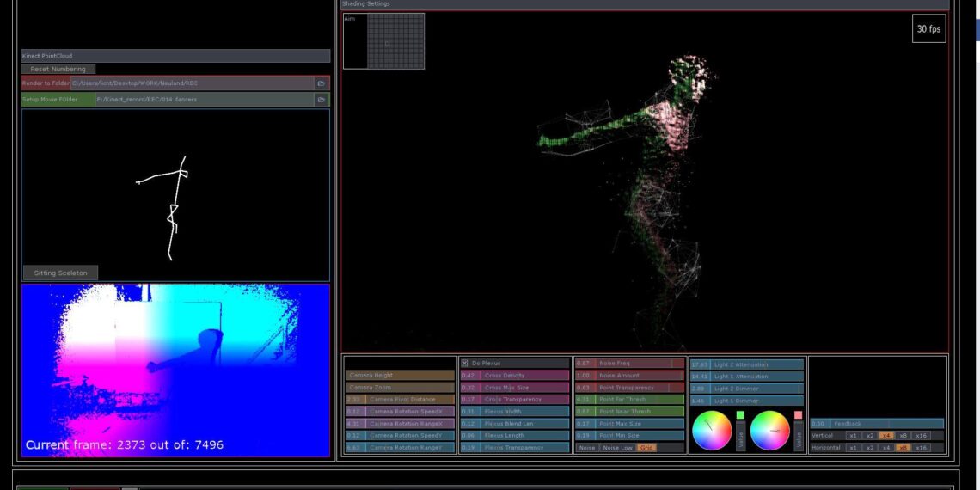
Task: Click the Reset Numbering button
Action: tap(58, 69)
